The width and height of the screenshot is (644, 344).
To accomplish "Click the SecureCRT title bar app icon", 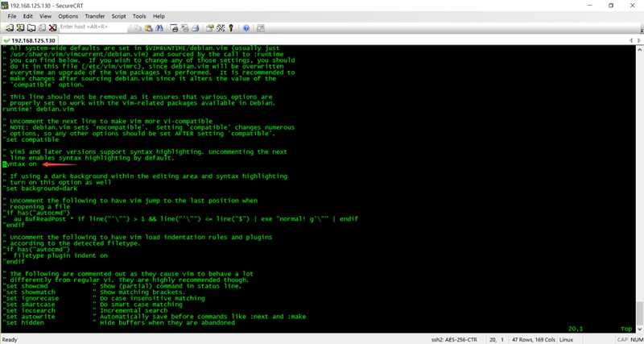I will click(5, 6).
